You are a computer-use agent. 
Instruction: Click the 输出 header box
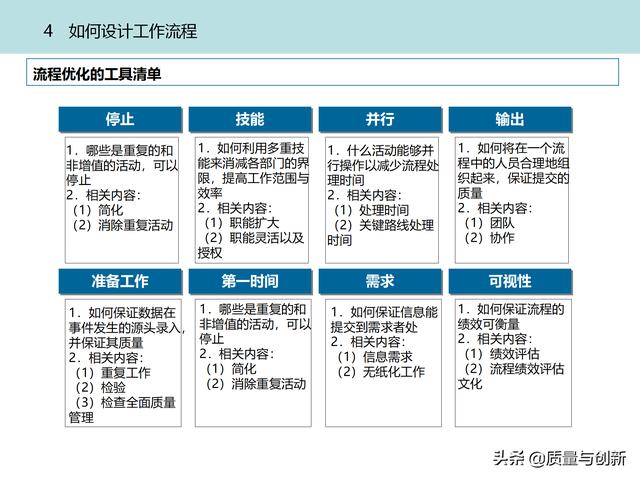coord(510,120)
